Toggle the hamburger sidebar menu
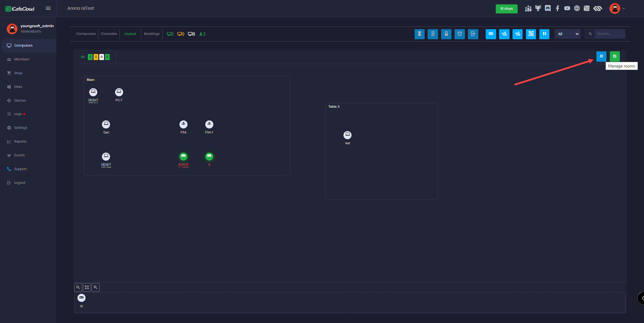This screenshot has width=644, height=323. point(48,8)
